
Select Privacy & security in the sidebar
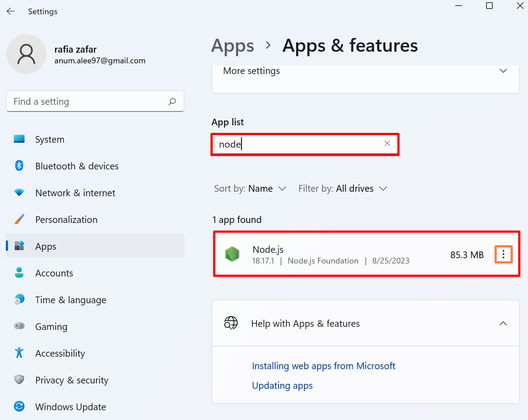point(95,380)
